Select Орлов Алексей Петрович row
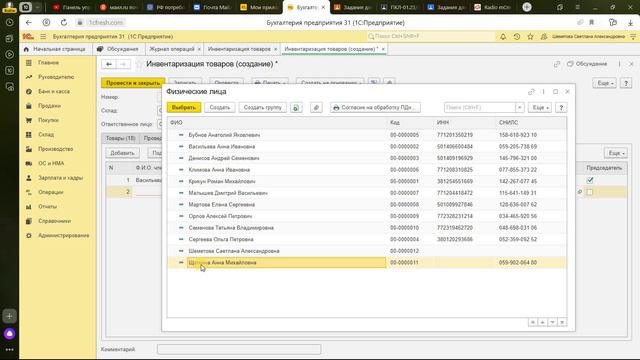This screenshot has width=640, height=360. pos(367,216)
